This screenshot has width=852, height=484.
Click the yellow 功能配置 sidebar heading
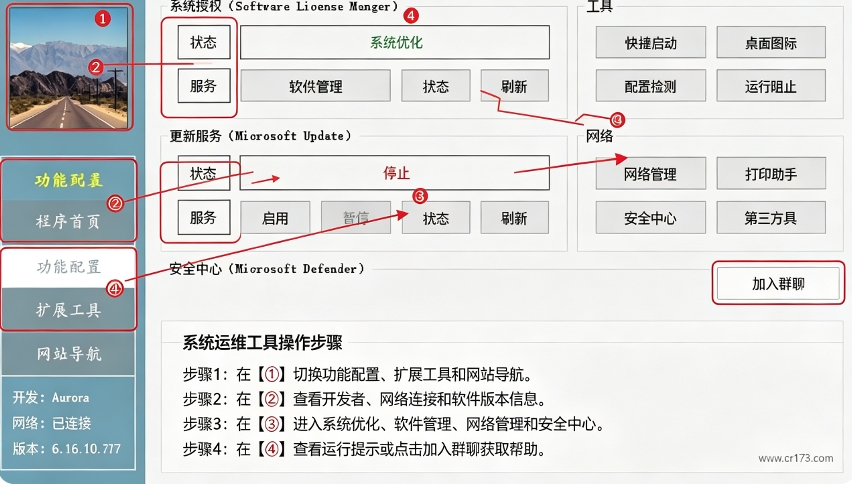tap(68, 180)
